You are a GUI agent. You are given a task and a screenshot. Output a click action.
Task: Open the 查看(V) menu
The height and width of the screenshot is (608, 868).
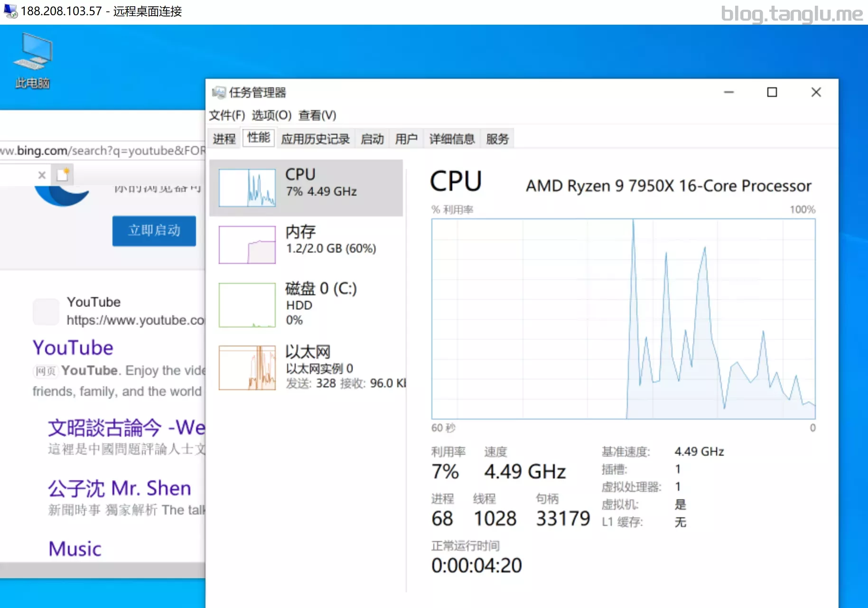(x=317, y=115)
